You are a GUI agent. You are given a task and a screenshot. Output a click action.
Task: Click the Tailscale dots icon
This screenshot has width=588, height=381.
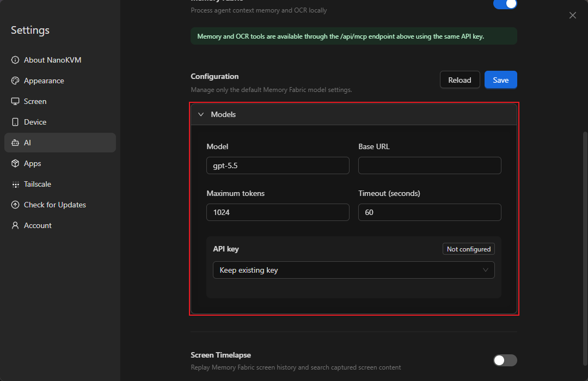tap(15, 184)
